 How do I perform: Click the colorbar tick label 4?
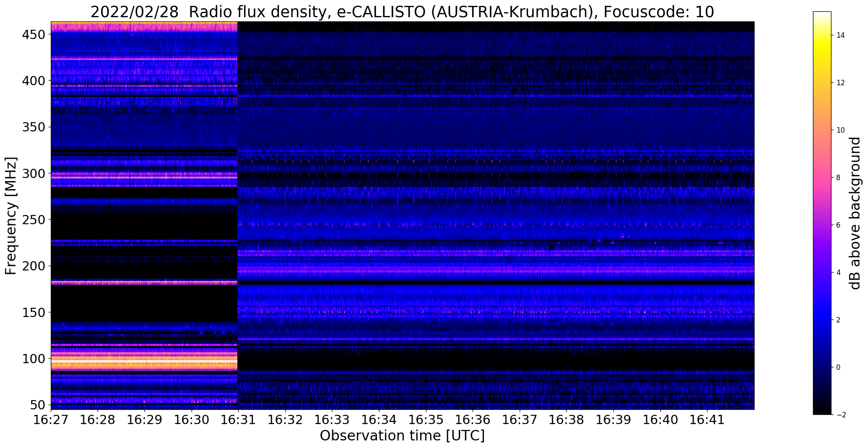(839, 272)
